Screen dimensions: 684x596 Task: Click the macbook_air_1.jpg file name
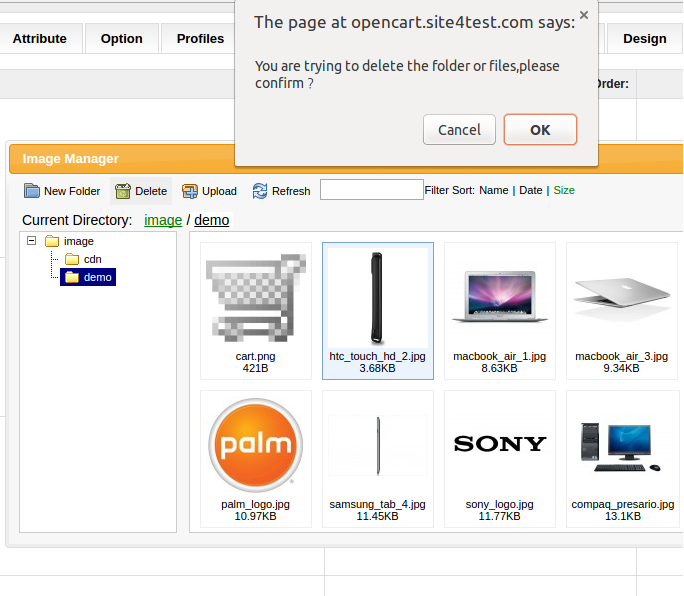tap(499, 356)
